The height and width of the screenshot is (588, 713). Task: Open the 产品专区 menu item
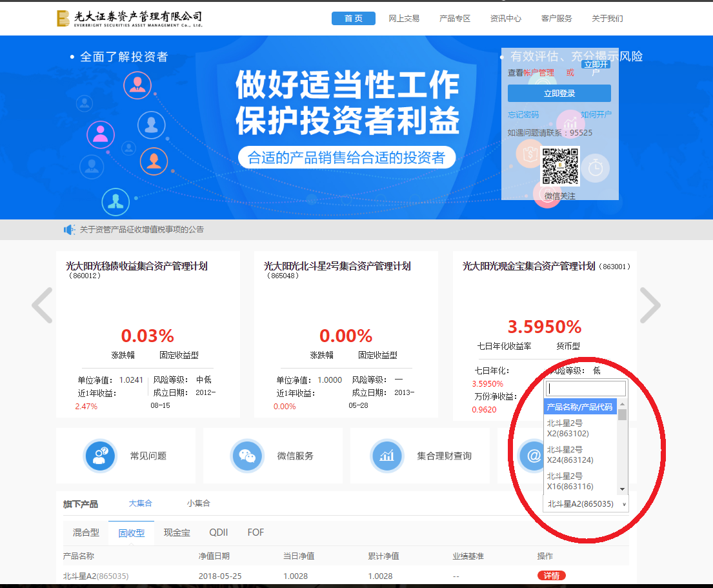[455, 19]
